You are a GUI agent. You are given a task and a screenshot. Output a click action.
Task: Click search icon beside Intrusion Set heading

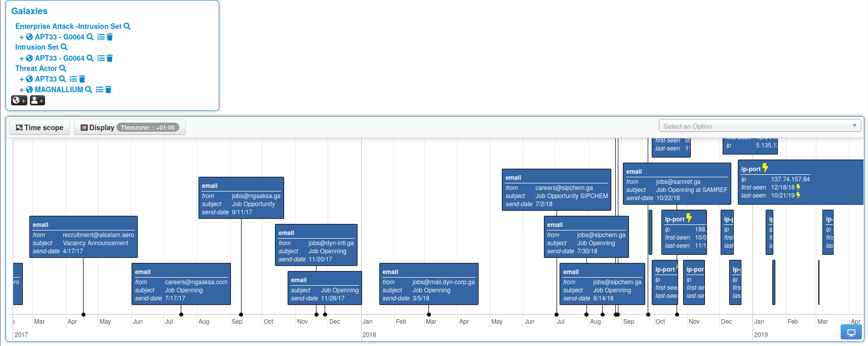coord(64,47)
